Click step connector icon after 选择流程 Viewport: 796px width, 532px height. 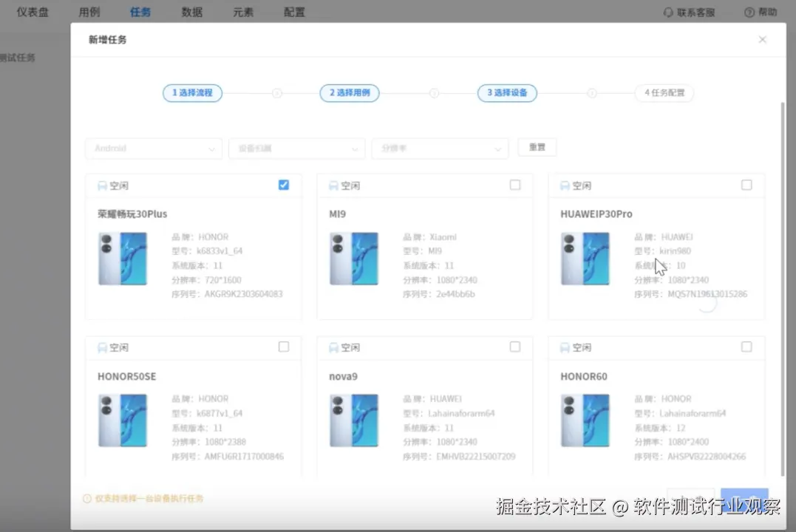276,93
